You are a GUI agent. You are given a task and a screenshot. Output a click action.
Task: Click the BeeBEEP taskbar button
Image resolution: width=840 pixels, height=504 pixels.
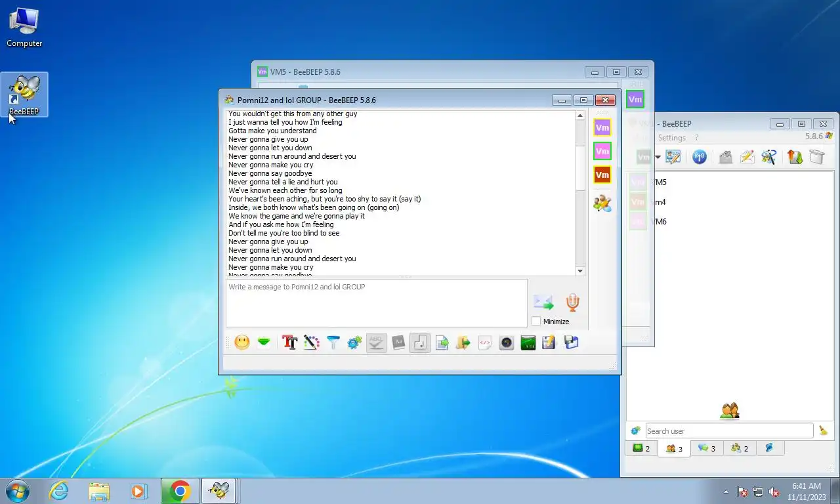point(219,491)
